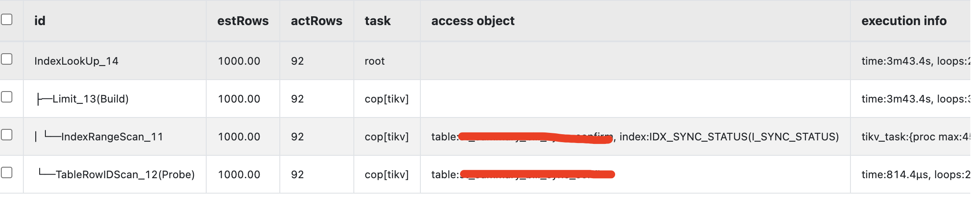
Task: Select the TableRowIDScan_12(Probe) plan node
Action: (125, 175)
